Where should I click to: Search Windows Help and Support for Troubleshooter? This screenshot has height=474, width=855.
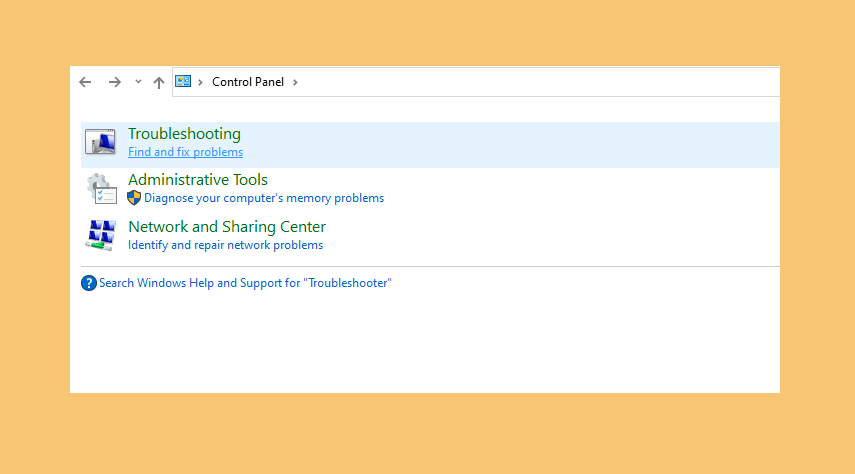click(x=245, y=283)
